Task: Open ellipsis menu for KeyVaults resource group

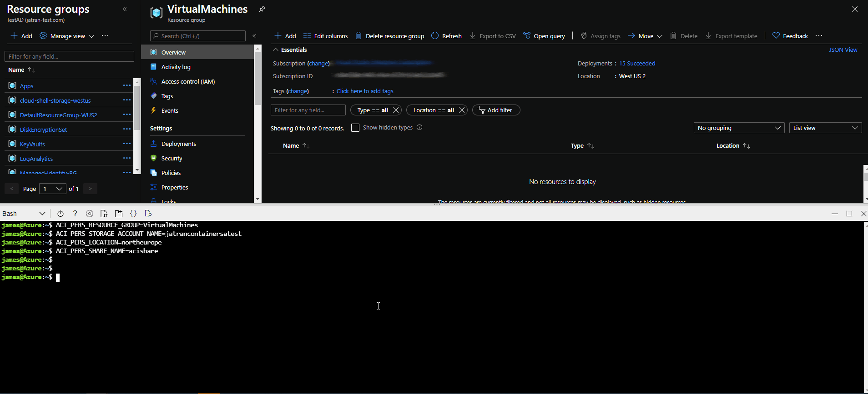Action: pos(127,144)
